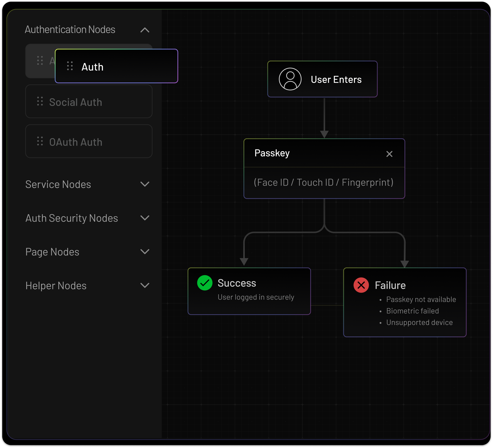493x448 pixels.
Task: Click the User Enters node title
Action: tap(336, 79)
